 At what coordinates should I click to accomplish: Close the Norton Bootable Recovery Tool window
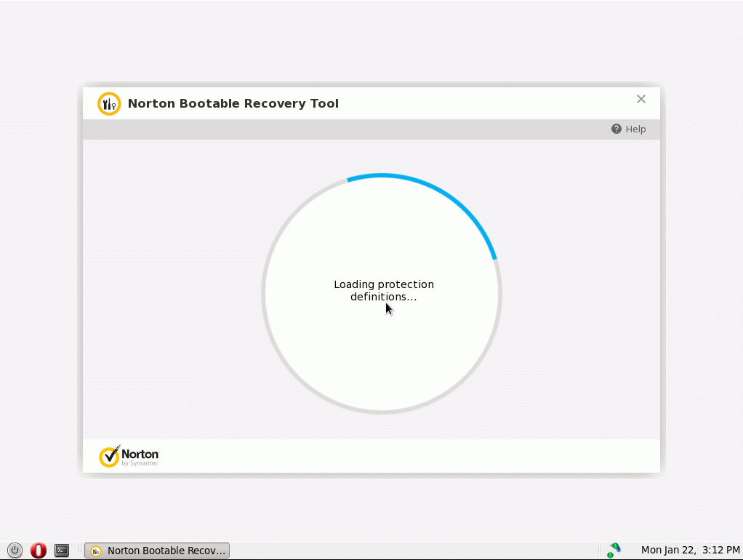(x=641, y=99)
